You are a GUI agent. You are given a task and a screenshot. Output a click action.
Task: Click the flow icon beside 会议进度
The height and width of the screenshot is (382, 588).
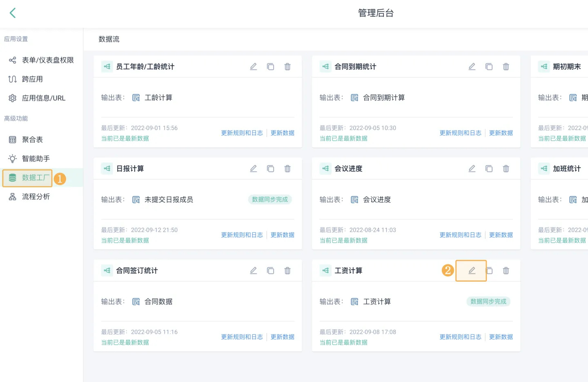click(325, 169)
